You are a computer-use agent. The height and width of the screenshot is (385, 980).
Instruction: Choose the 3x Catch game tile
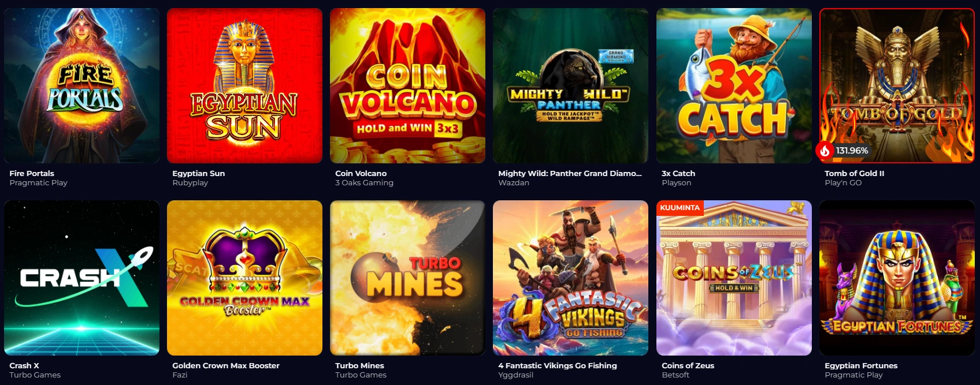point(734,85)
